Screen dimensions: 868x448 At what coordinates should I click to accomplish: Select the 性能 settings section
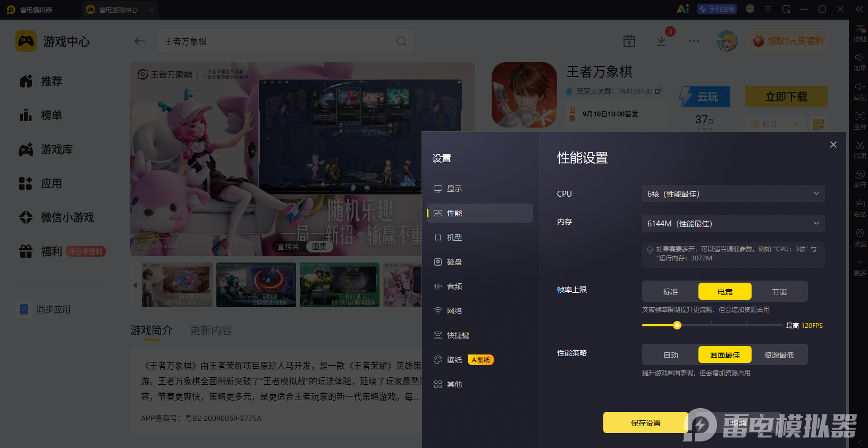click(x=479, y=213)
